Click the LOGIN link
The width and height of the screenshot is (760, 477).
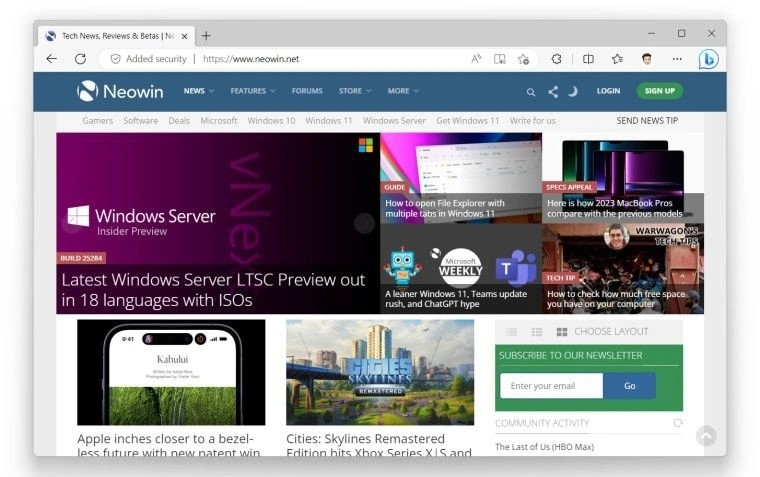(x=608, y=91)
